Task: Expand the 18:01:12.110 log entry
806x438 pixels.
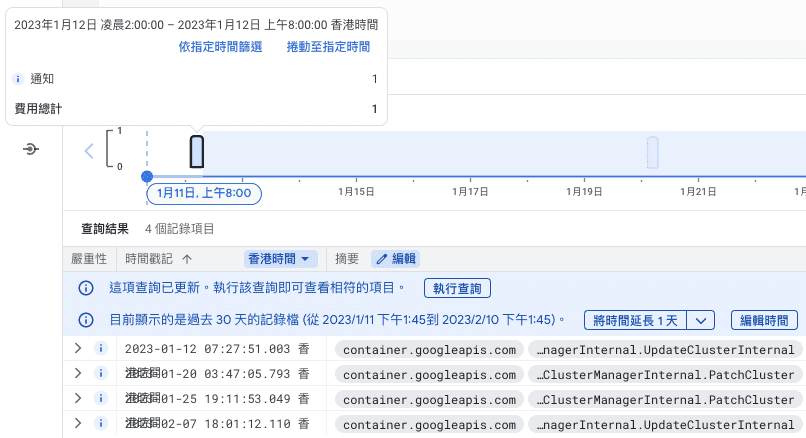Action: click(x=78, y=423)
